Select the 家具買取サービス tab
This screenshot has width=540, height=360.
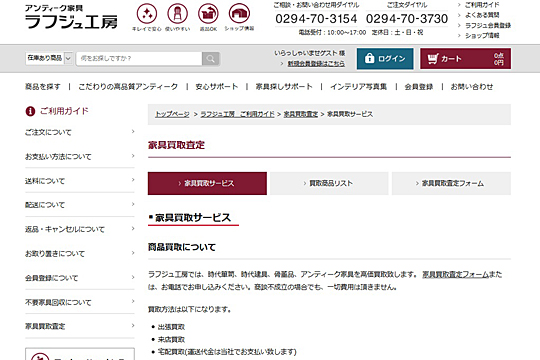click(x=207, y=183)
